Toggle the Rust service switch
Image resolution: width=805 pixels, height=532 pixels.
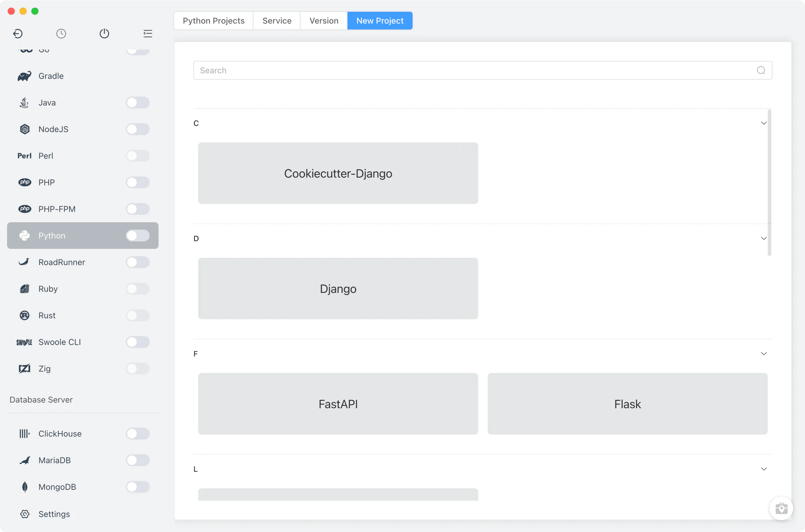(x=138, y=316)
